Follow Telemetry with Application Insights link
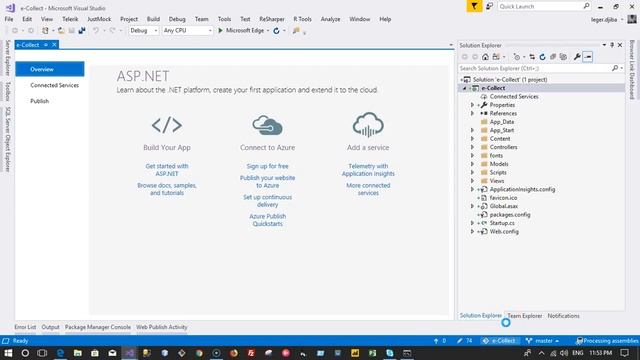This screenshot has width=640, height=360. pos(368,170)
